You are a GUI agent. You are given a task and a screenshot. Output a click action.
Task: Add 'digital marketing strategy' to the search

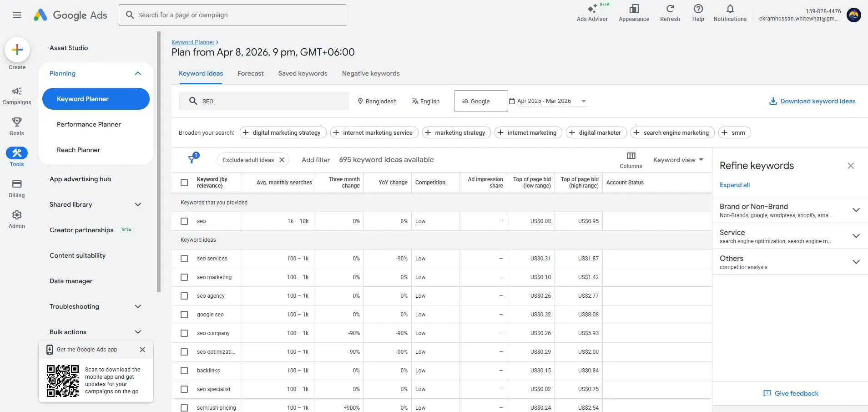[283, 132]
